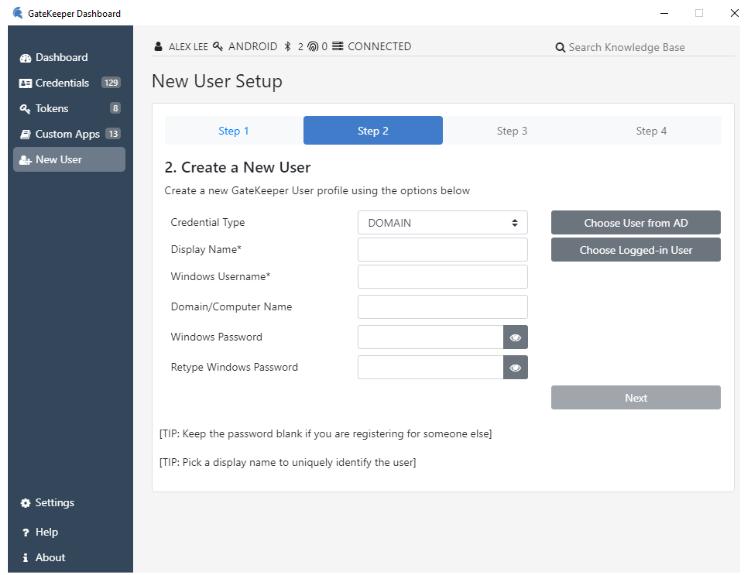750x575 pixels.
Task: Show Windows Password with eye icon
Action: click(x=515, y=338)
